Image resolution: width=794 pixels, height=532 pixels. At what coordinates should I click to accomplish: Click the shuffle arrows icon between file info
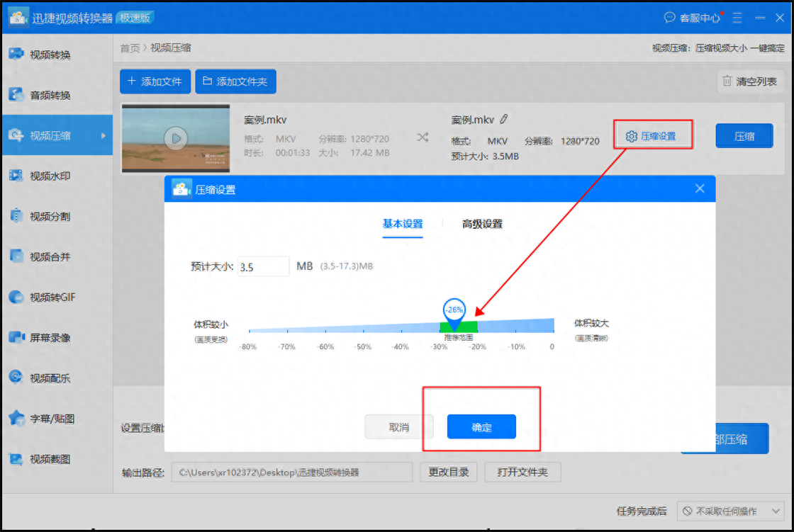pyautogui.click(x=423, y=137)
